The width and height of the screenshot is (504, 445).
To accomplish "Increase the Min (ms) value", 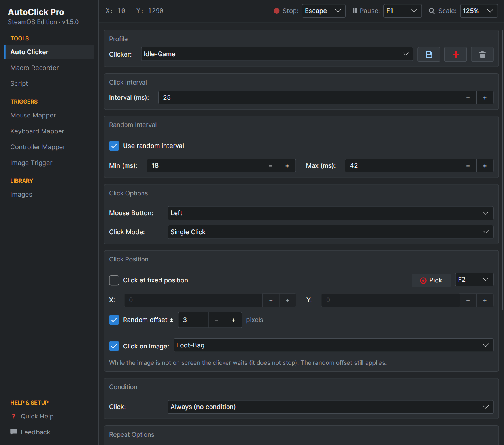I will 287,166.
